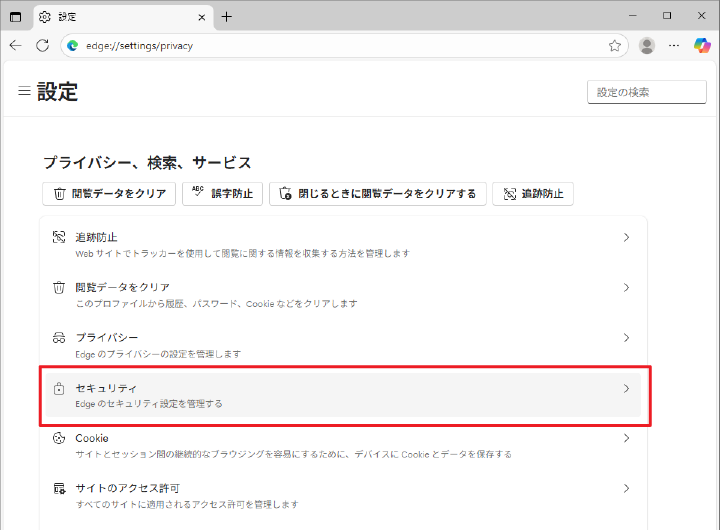
Task: Click the favorites star in address bar
Action: point(615,45)
